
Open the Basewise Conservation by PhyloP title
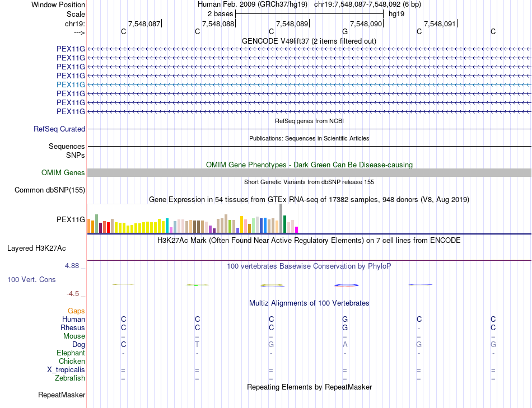[x=309, y=266]
